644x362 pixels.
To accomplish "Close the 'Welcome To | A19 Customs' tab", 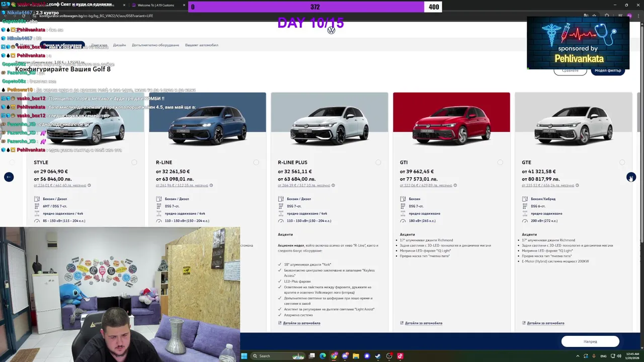I will [184, 5].
